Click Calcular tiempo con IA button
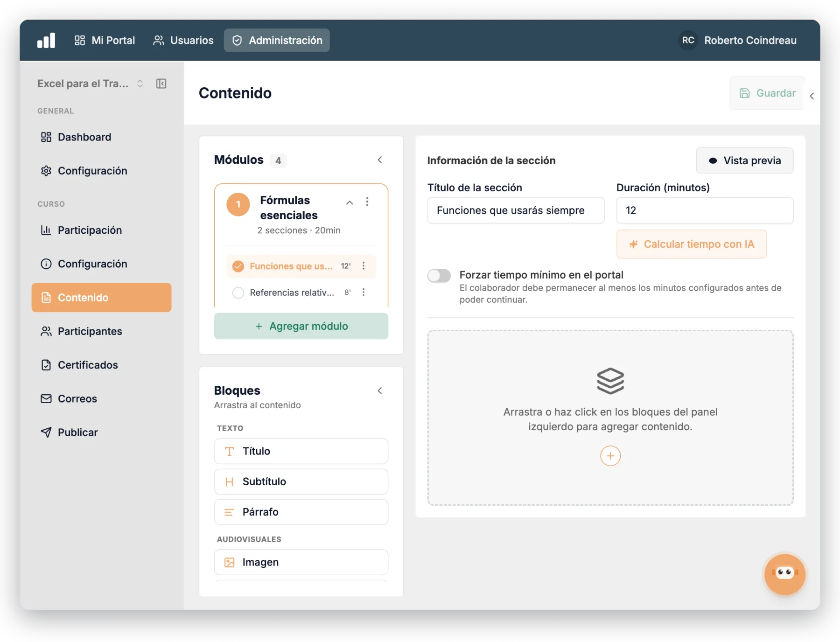The width and height of the screenshot is (840, 642). pos(691,244)
